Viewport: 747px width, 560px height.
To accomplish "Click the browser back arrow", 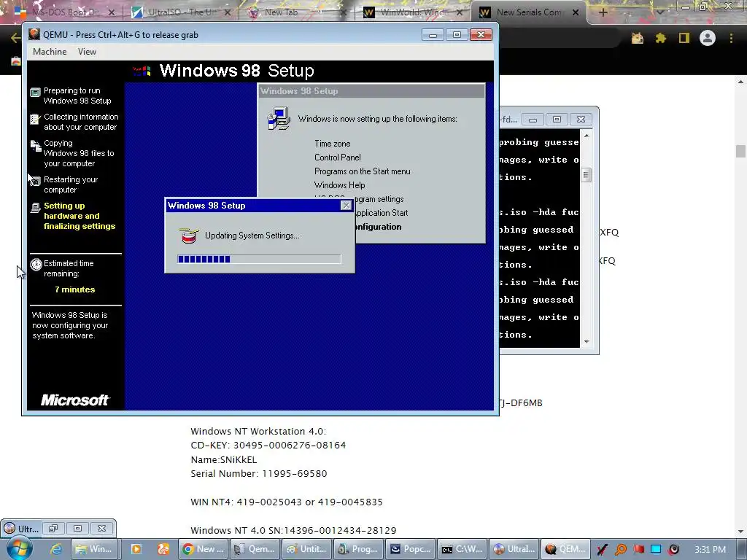I will coord(15,38).
